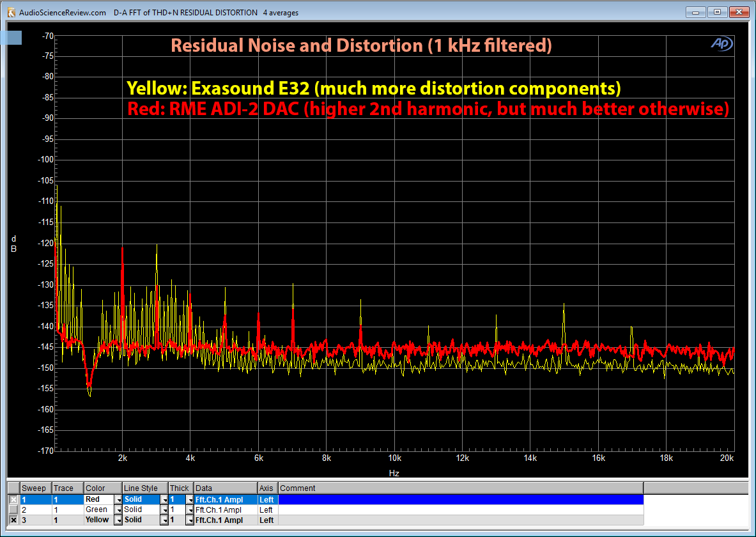Click the Trace column header
Viewport: 756px width, 537px height.
point(68,488)
